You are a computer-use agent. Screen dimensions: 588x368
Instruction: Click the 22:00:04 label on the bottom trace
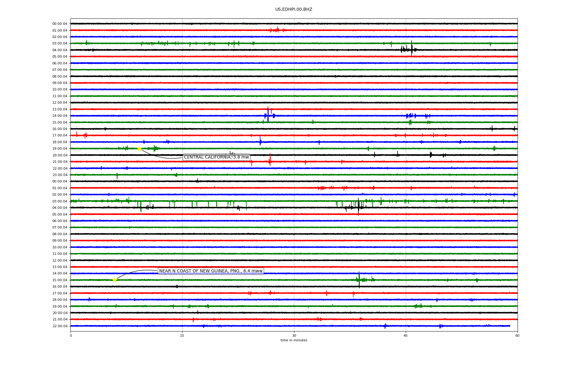[60, 326]
